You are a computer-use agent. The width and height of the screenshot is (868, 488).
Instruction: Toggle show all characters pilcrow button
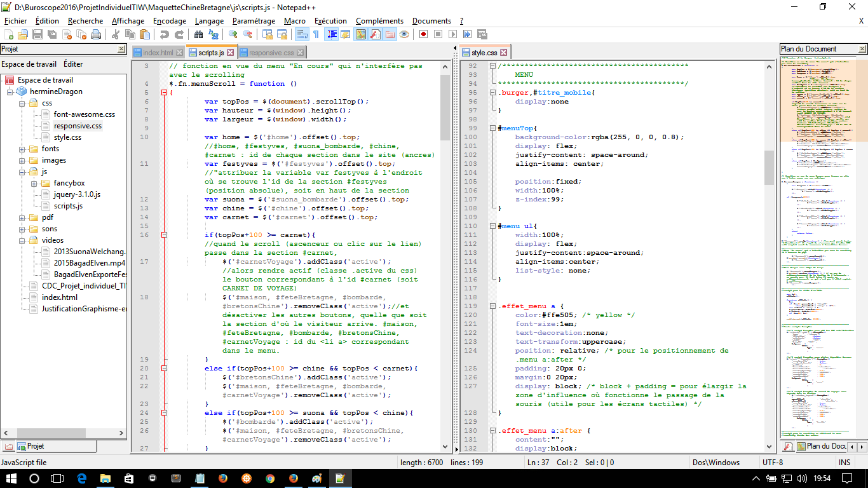coord(316,34)
